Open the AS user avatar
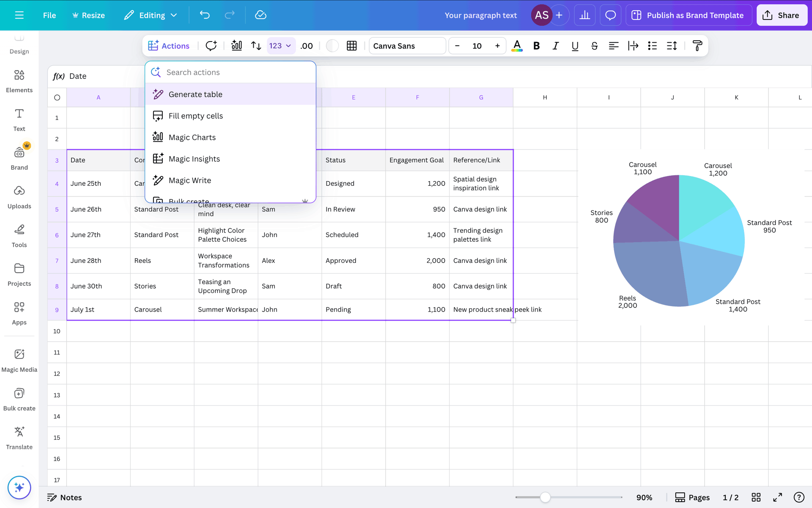This screenshot has height=508, width=812. 541,15
